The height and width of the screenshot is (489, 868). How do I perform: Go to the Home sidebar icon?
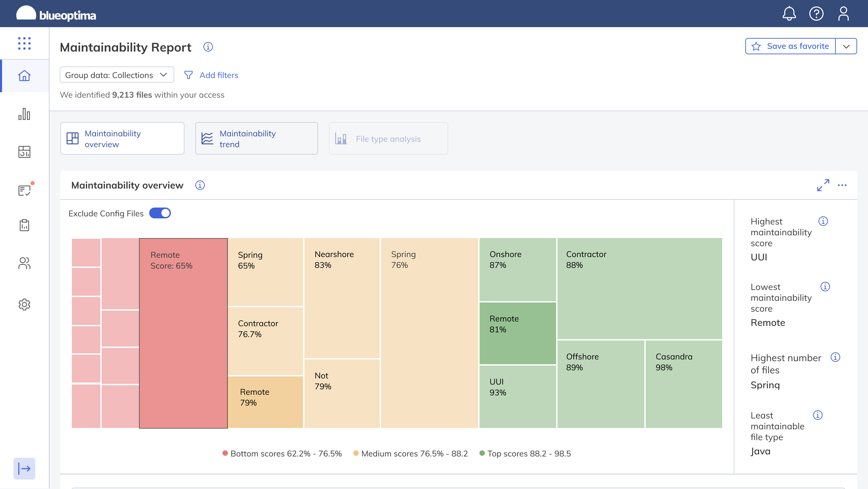(x=24, y=76)
